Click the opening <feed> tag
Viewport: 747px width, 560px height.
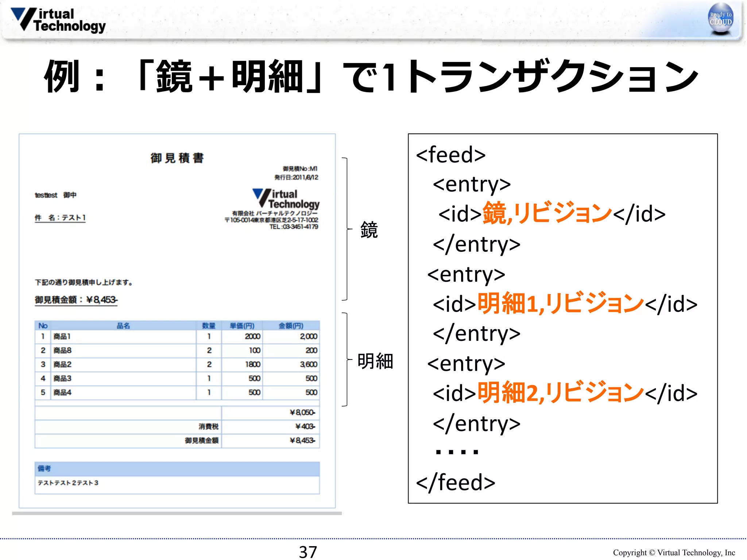coord(451,155)
